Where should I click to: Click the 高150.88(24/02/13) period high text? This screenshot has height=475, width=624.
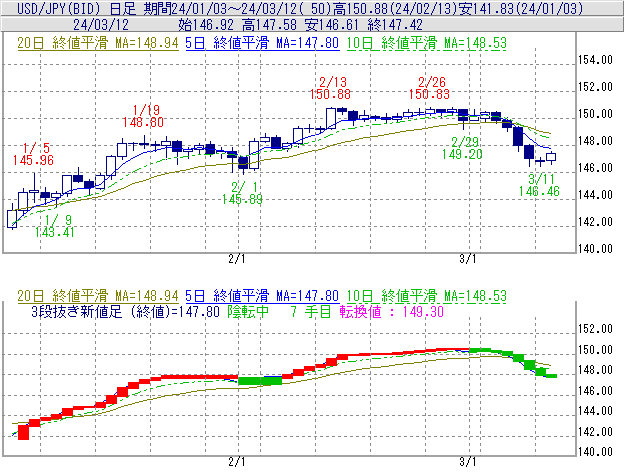tap(398, 8)
